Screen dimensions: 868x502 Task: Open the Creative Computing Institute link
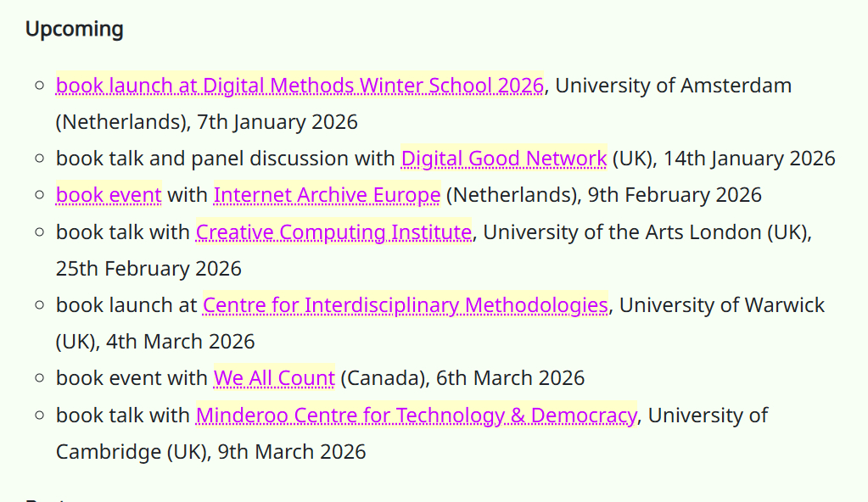pos(333,231)
